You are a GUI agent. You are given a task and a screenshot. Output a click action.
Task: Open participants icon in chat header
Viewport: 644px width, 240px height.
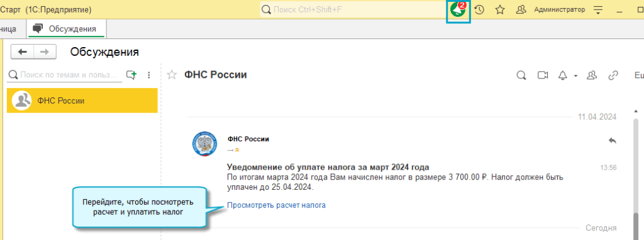(x=592, y=75)
